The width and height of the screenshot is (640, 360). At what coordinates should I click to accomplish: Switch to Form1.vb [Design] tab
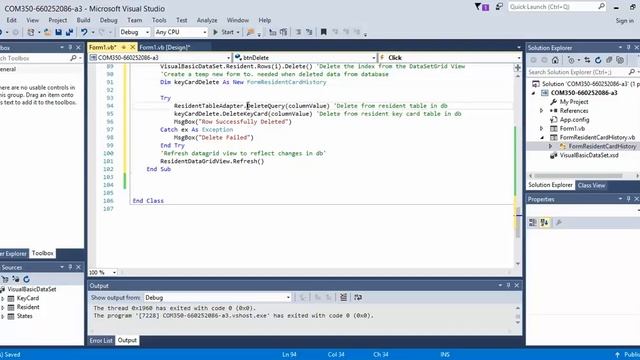(165, 47)
